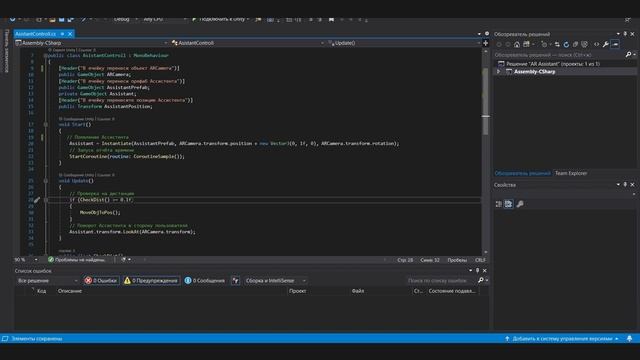Switch to the Обозреватель решений tab

(522, 173)
